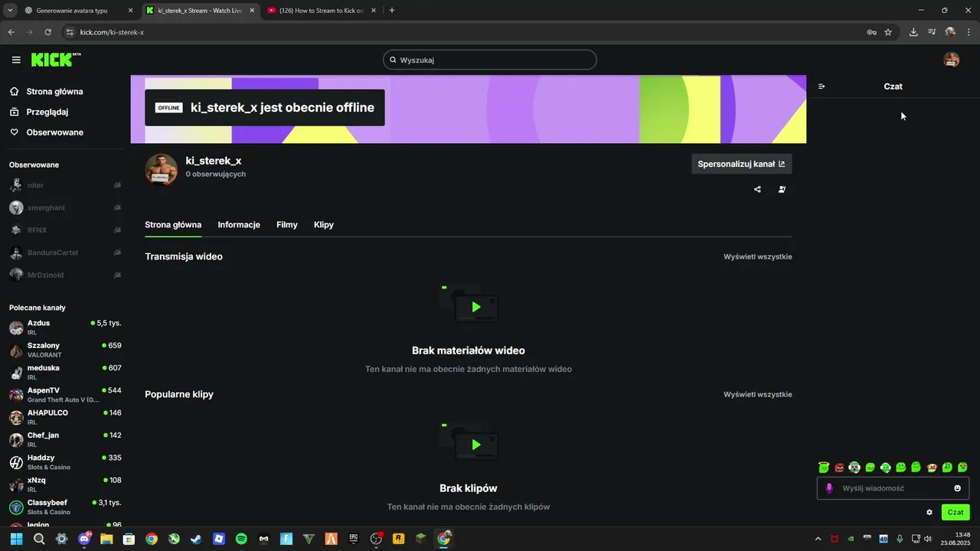Collapse the Czat panel with arrow icon

click(822, 86)
